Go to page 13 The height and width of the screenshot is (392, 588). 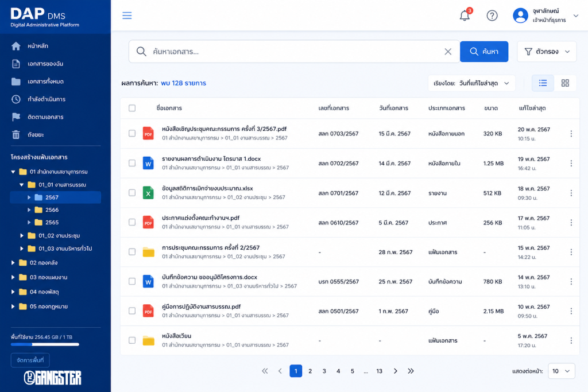tap(379, 371)
